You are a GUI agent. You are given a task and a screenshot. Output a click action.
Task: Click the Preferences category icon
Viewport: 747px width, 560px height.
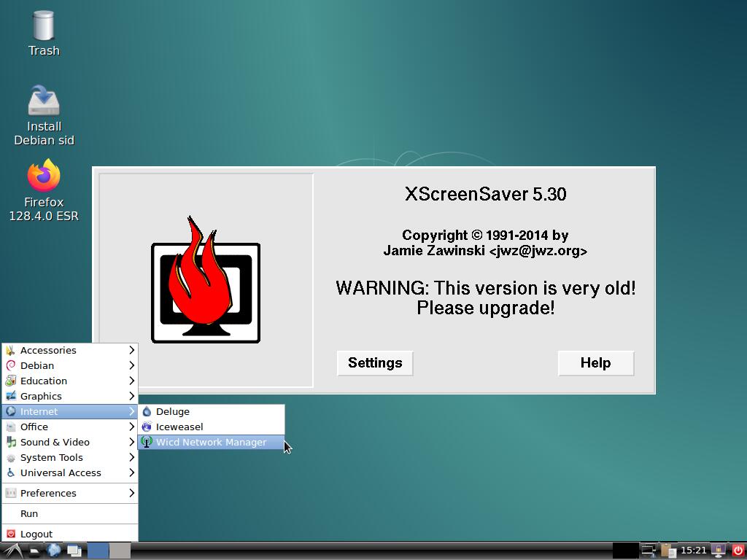pos(10,493)
